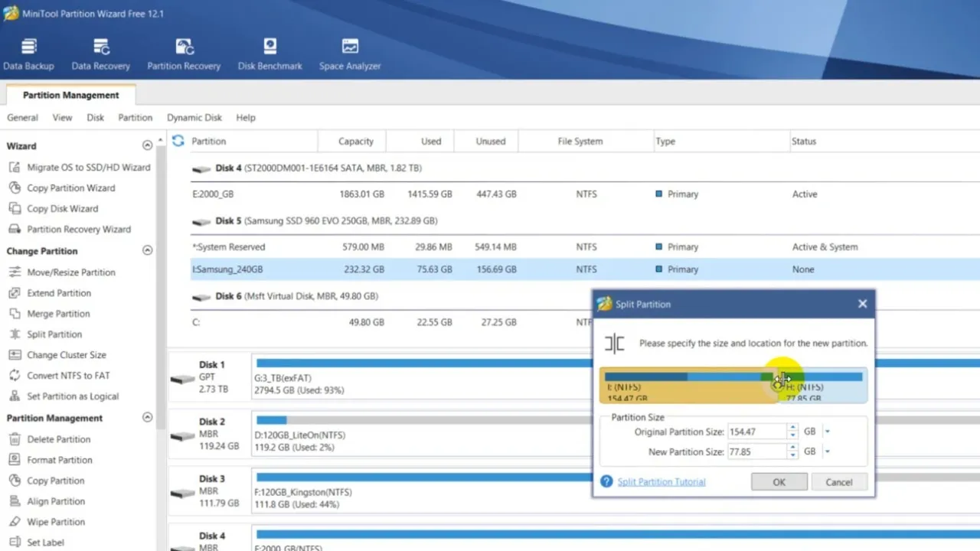980x551 pixels.
Task: Select Disk 3 MBR in disk map
Action: [x=209, y=491]
